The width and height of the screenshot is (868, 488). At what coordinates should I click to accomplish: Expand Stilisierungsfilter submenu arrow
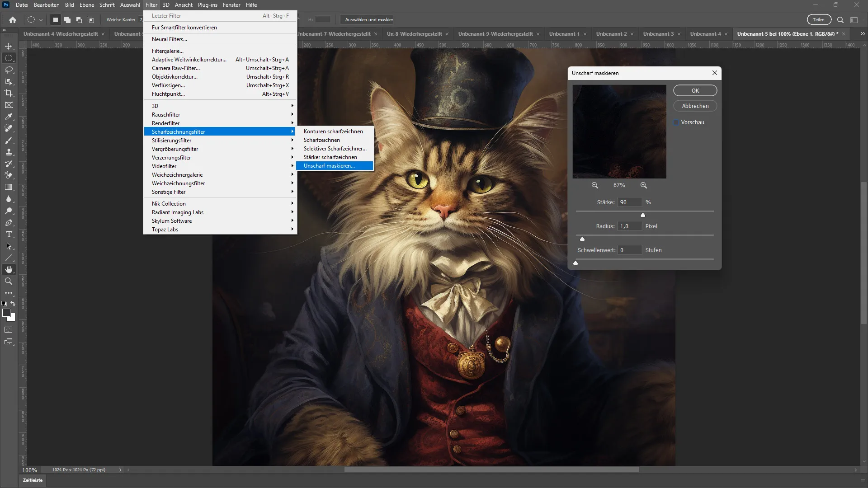point(292,140)
